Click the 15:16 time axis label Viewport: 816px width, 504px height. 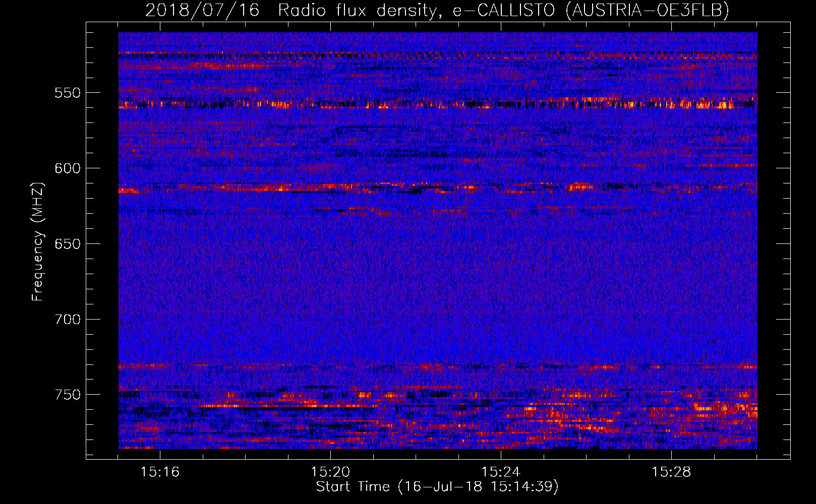[x=160, y=472]
